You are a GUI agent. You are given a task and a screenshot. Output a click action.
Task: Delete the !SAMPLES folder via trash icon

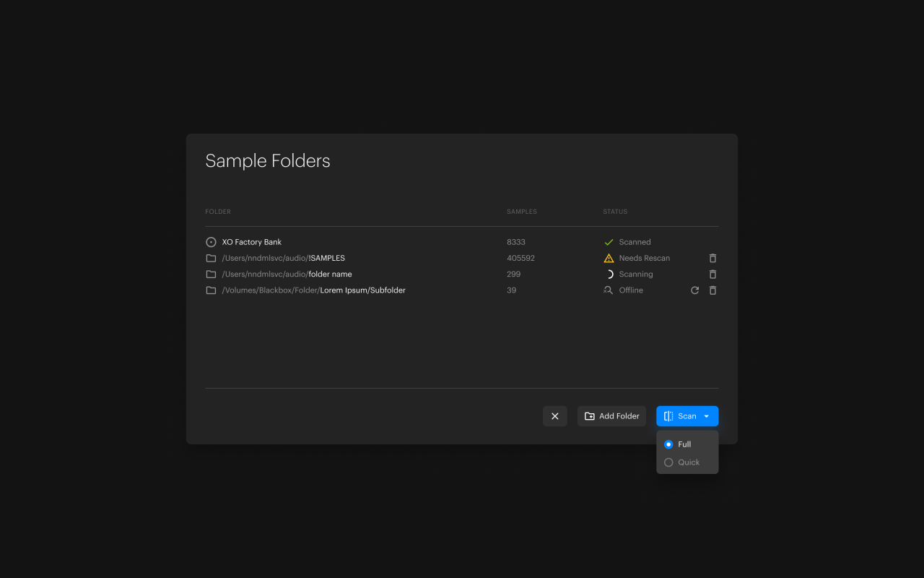(712, 258)
